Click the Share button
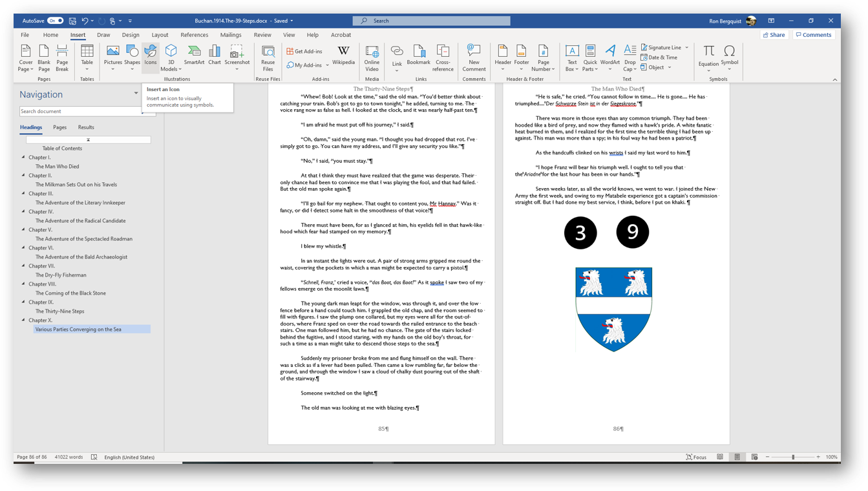Image resolution: width=868 pixels, height=491 pixels. coord(774,35)
